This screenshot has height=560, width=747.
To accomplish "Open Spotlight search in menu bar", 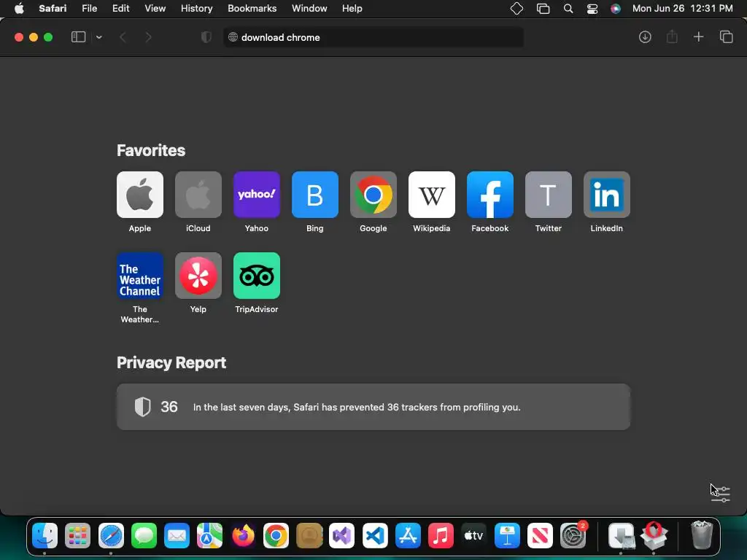I will [568, 9].
